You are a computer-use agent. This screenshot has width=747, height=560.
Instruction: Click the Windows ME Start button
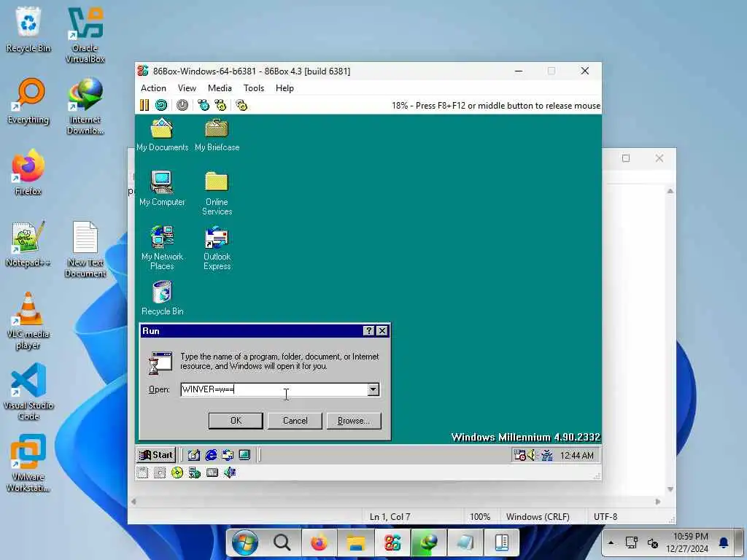click(156, 455)
